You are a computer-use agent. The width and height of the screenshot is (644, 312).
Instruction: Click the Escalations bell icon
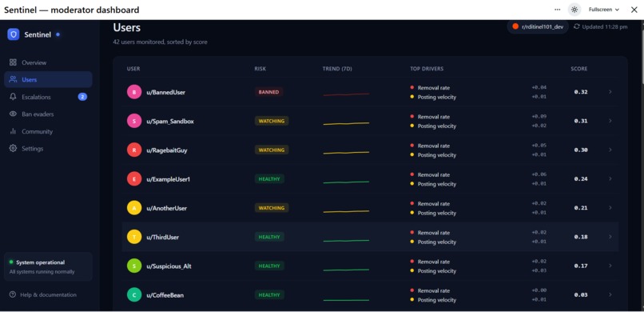(13, 97)
